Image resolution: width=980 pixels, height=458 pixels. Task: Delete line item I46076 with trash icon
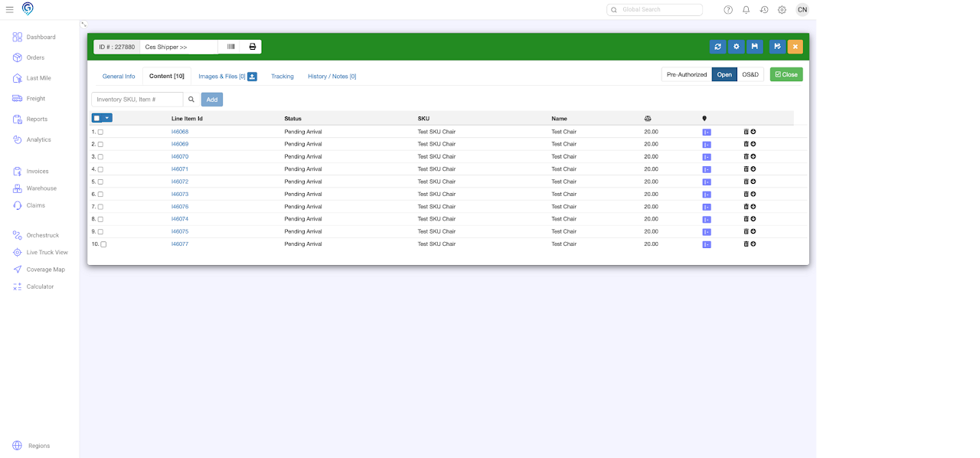click(x=746, y=207)
